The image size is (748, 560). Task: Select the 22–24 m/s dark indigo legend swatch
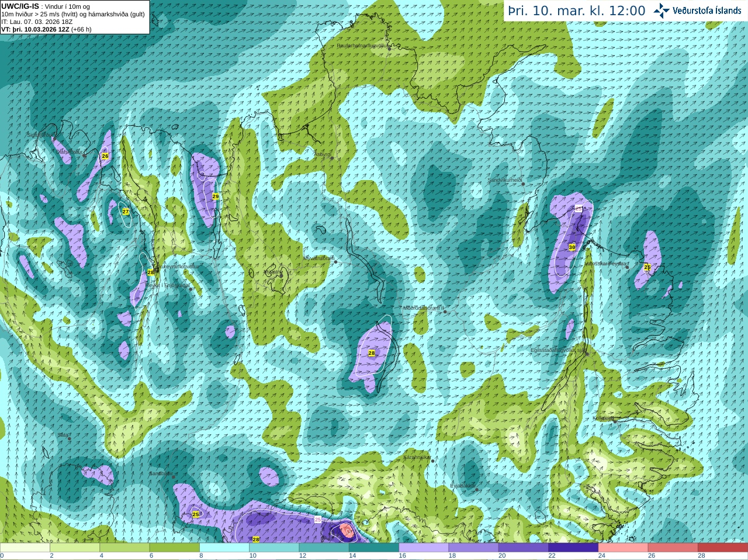pos(573,548)
